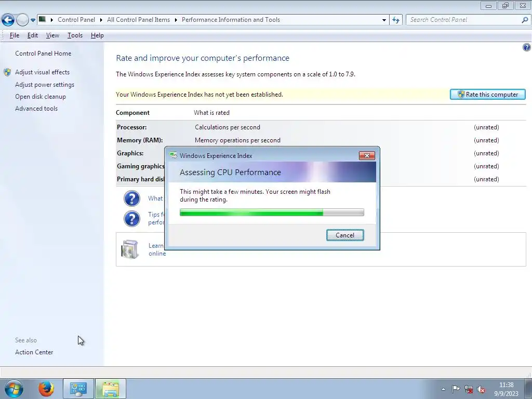Click the Refresh button beside address bar
The image size is (532, 399).
[395, 20]
